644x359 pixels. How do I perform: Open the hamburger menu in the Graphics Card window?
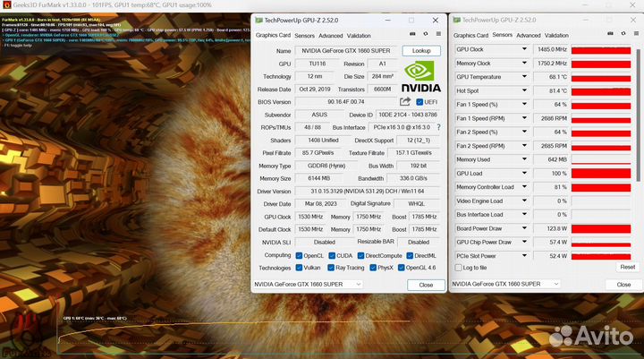click(x=438, y=34)
